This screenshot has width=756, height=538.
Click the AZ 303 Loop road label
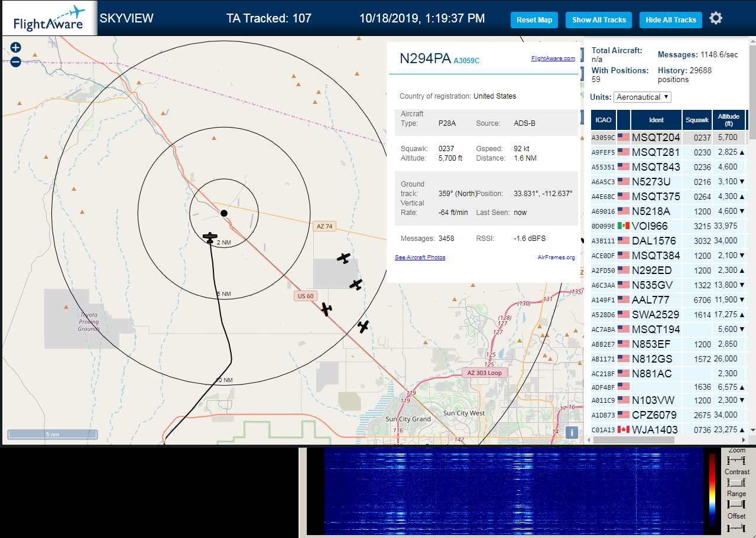tap(484, 373)
